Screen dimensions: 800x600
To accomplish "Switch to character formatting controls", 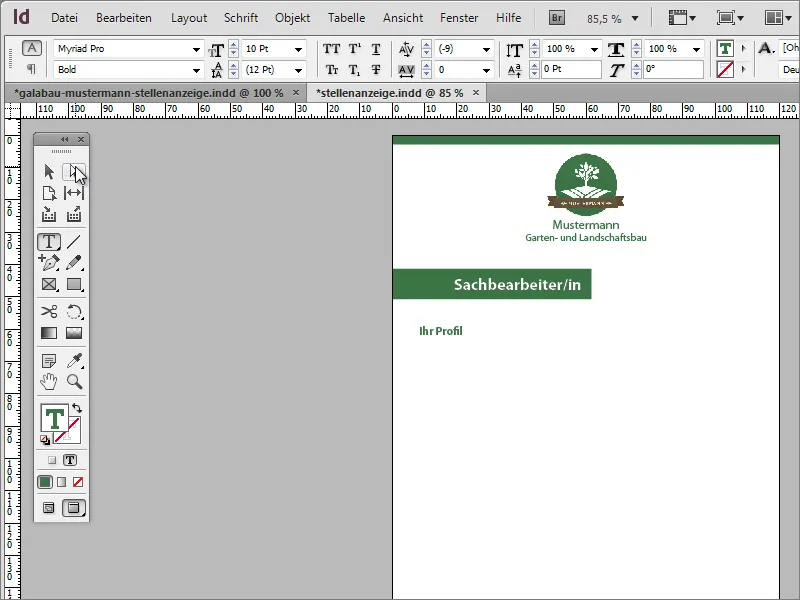I will coord(32,48).
